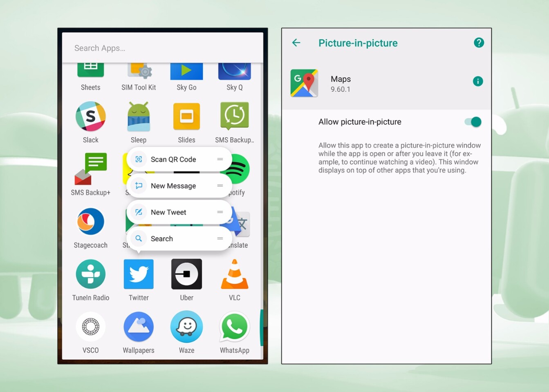Launch the Stagecoach app

point(91,222)
